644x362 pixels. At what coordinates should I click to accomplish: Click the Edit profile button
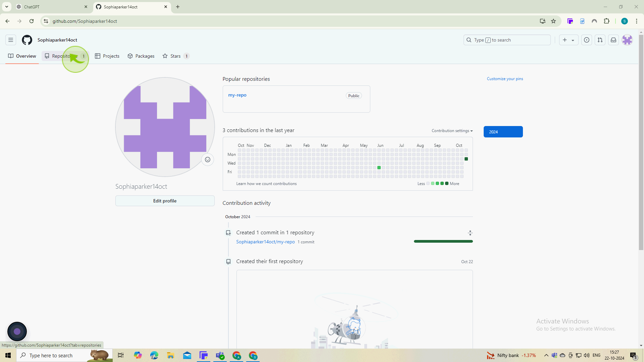(x=165, y=201)
